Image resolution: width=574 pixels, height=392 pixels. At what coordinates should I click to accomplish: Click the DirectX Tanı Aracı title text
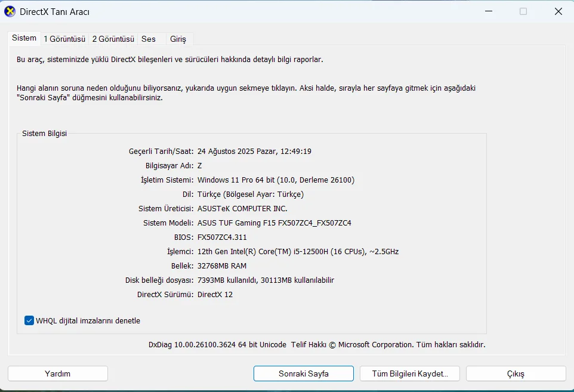[54, 12]
